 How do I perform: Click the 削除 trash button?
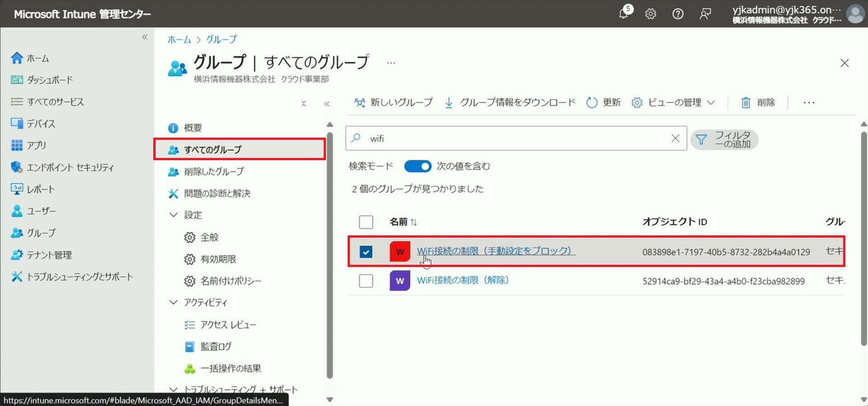(x=758, y=102)
